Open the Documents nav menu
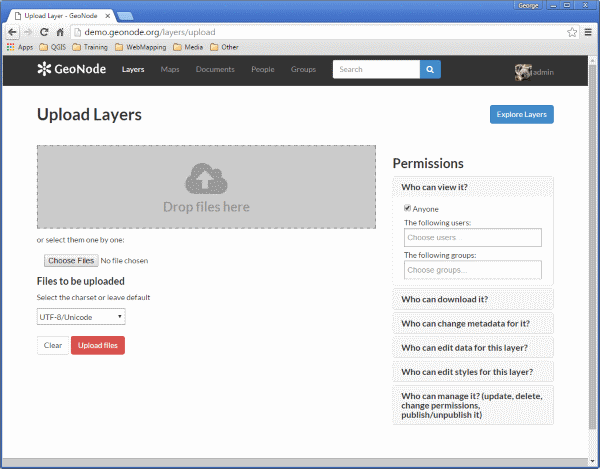The height and width of the screenshot is (469, 600). tap(215, 69)
